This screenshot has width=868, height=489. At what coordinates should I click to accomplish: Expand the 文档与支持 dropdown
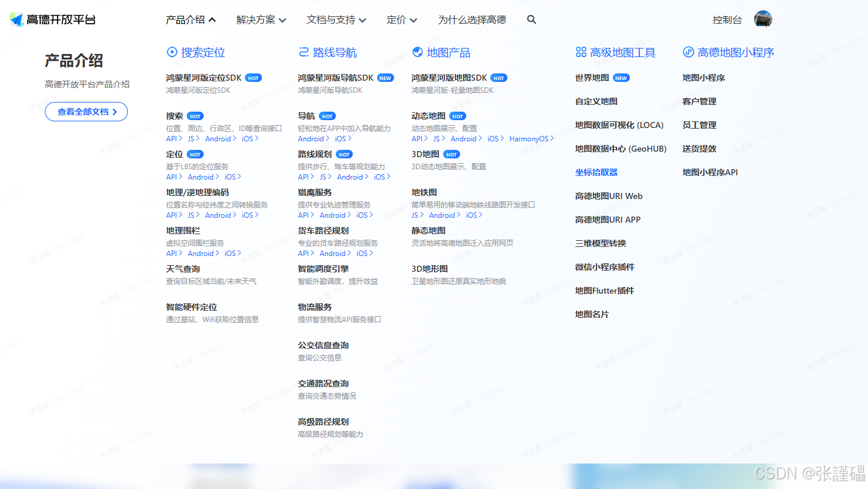tap(336, 19)
